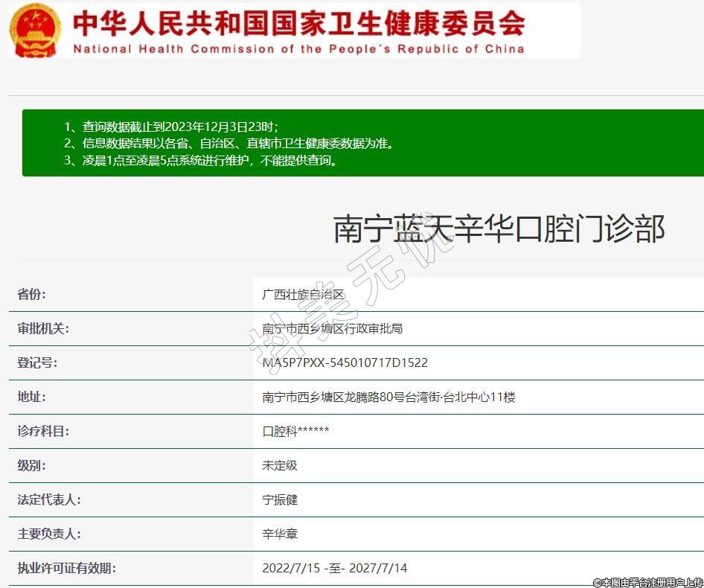This screenshot has width=704, height=588.
Task: Click the license validity dates 2022/7/15 -至- 2027/7/14
Action: [334, 568]
